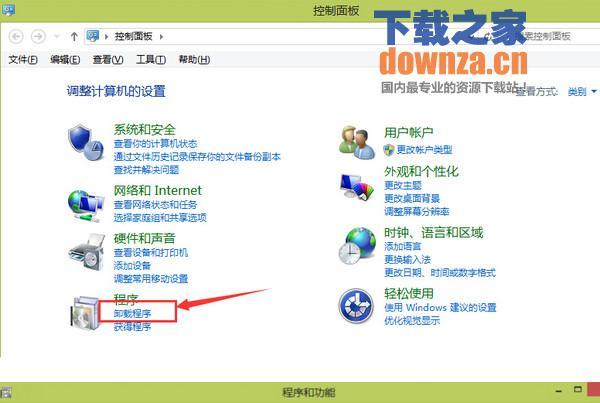Click the 程序 disc box icon
Image resolution: width=600 pixels, height=403 pixels.
[85, 312]
